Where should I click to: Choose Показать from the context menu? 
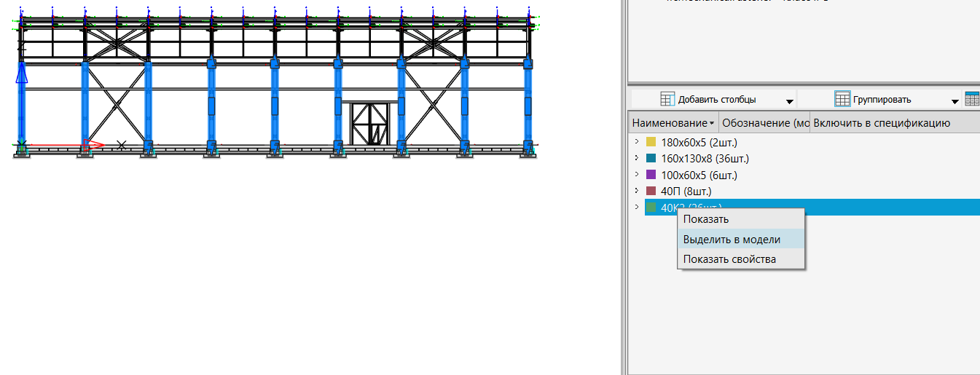pyautogui.click(x=705, y=219)
